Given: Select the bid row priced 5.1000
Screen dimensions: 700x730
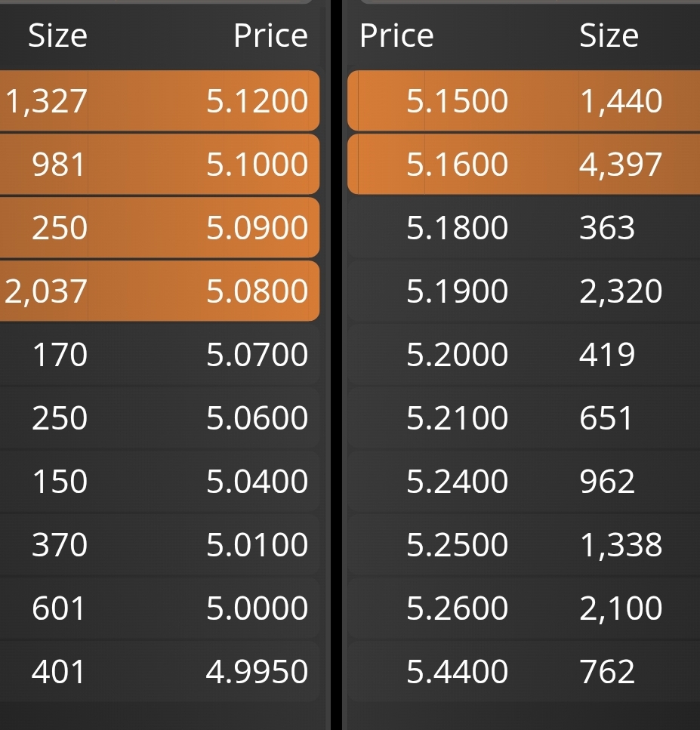Looking at the screenshot, I should [160, 164].
